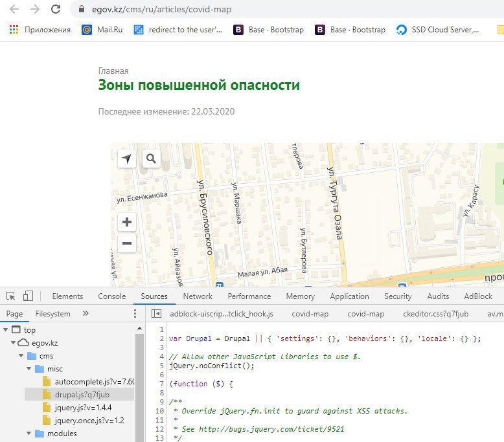
Task: Click the browser reload button
Action: tap(56, 10)
